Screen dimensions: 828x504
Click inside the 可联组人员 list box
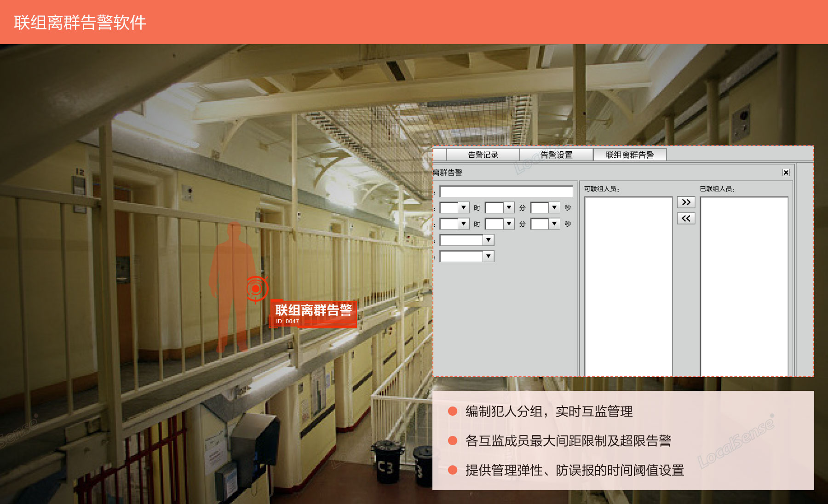pos(628,285)
